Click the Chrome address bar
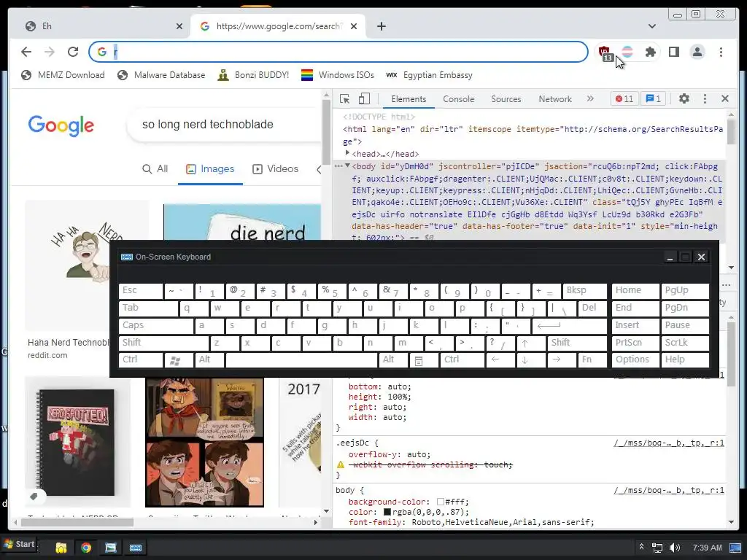 pos(338,52)
